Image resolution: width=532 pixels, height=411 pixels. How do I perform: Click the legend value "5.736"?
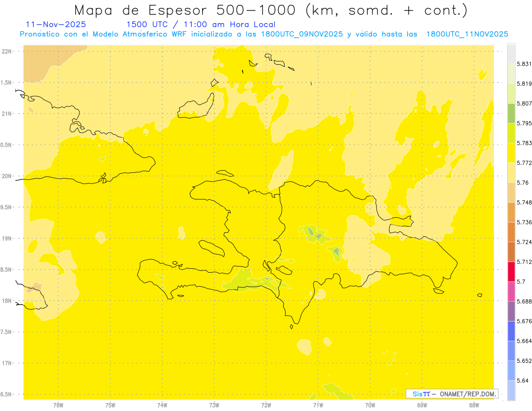click(524, 222)
